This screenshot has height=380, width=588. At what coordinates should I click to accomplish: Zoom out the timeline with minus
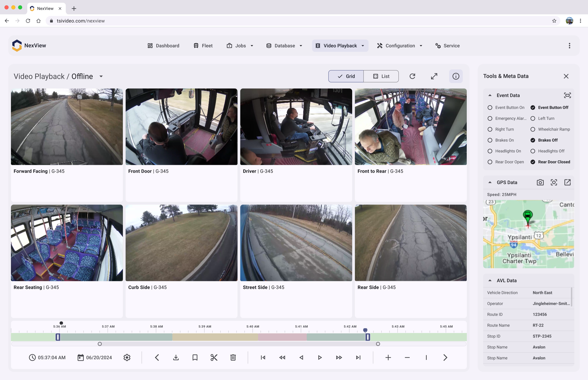pos(407,357)
